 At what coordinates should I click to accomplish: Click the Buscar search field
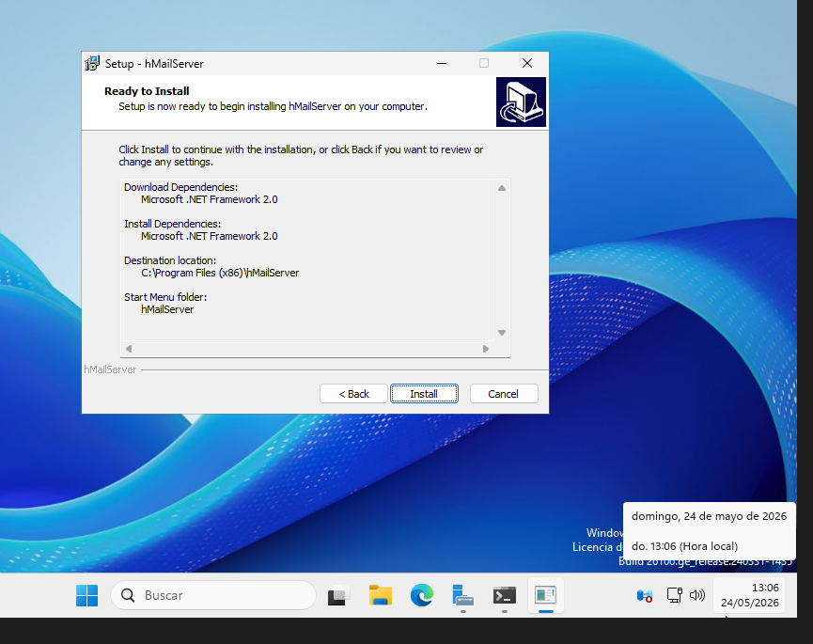click(x=213, y=595)
